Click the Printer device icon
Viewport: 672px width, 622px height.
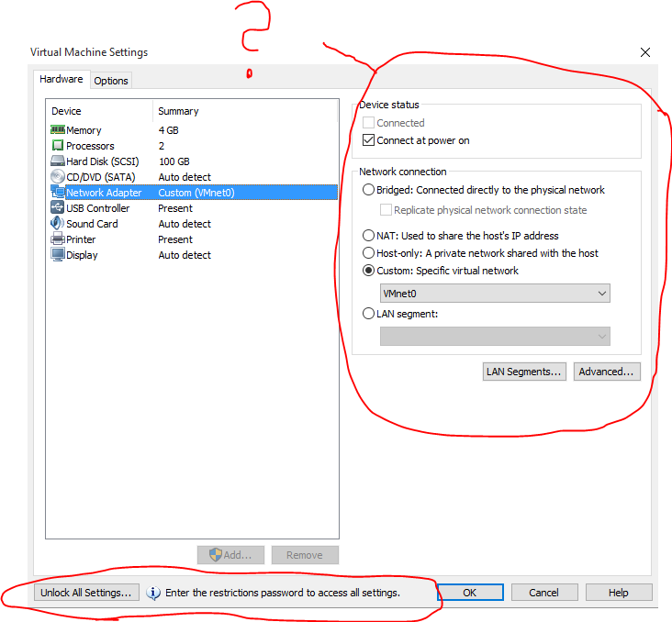point(58,239)
